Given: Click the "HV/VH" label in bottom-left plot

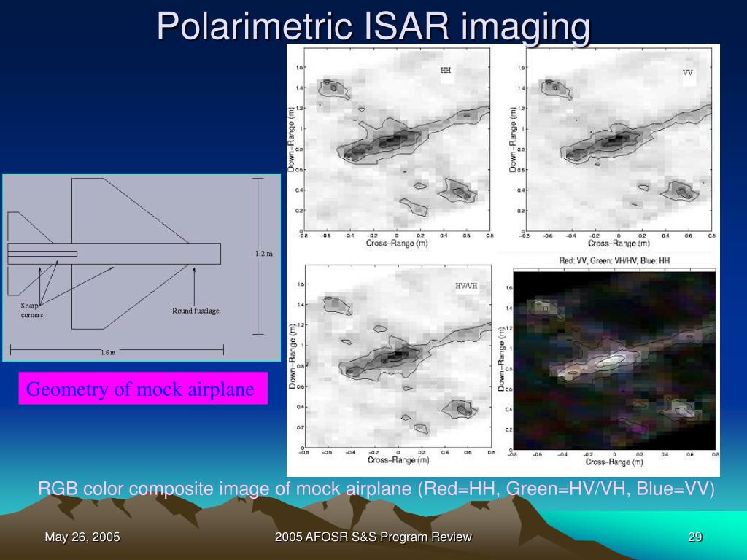Looking at the screenshot, I should [x=466, y=286].
